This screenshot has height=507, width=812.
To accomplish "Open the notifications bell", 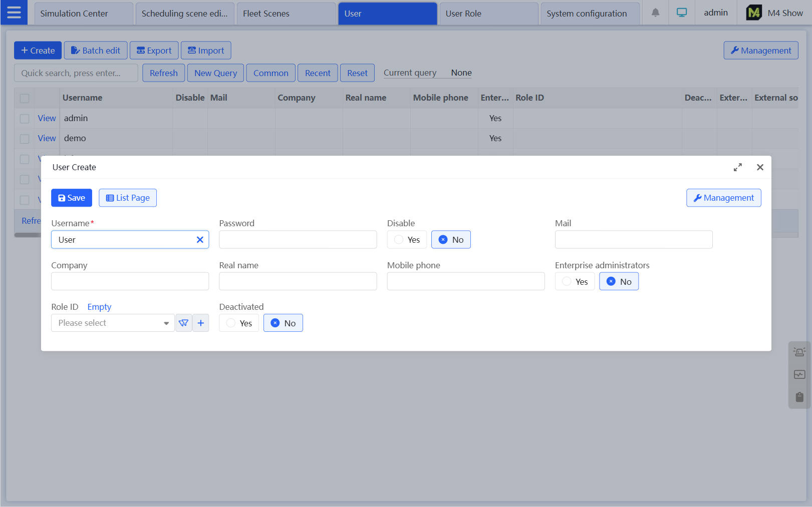I will click(655, 13).
